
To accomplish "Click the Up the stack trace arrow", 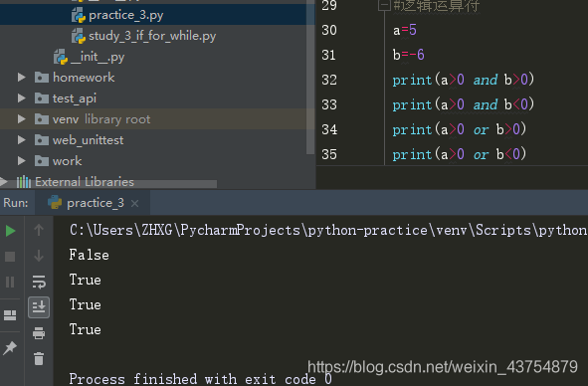I will 39,230.
